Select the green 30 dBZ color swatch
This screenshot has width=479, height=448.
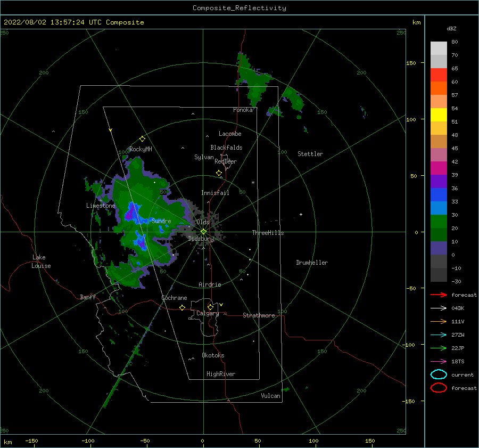pos(439,221)
